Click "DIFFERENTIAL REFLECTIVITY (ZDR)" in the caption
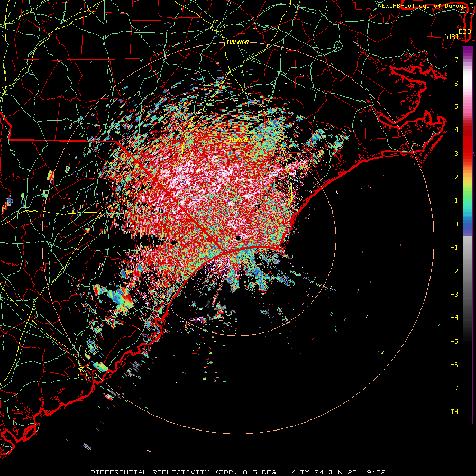Screen dimensions: 476x476 click(x=166, y=472)
